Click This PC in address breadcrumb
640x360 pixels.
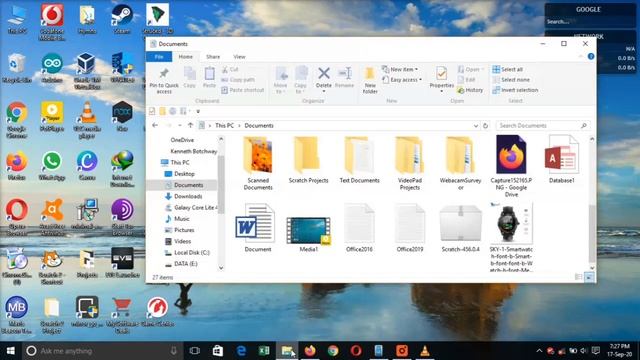click(x=224, y=126)
